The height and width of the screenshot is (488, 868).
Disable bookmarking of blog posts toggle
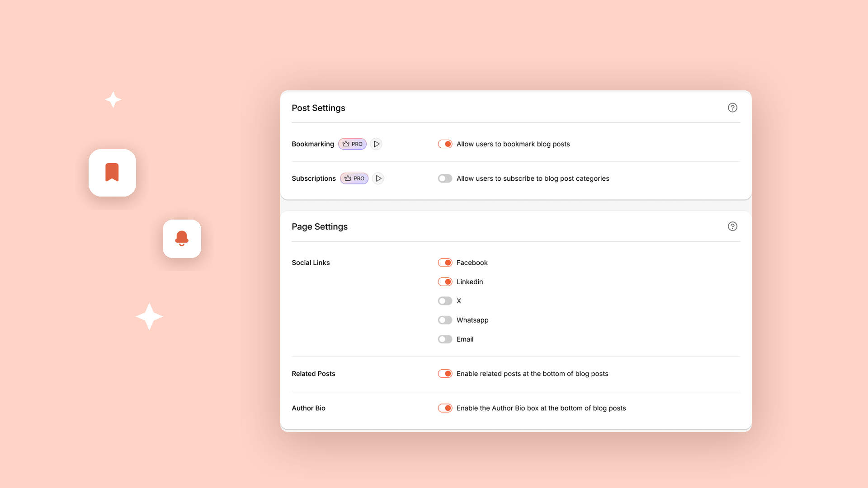click(x=445, y=144)
